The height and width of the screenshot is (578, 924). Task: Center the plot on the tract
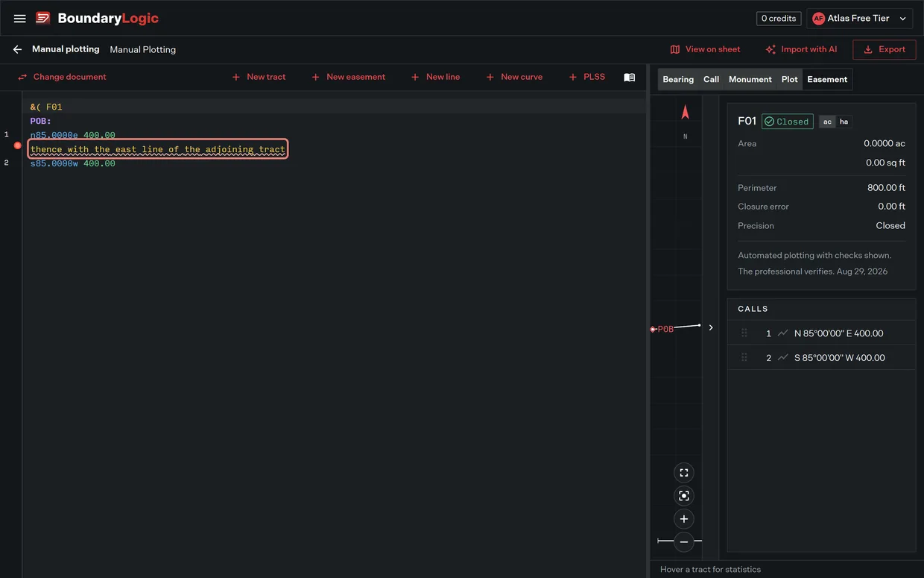[684, 496]
